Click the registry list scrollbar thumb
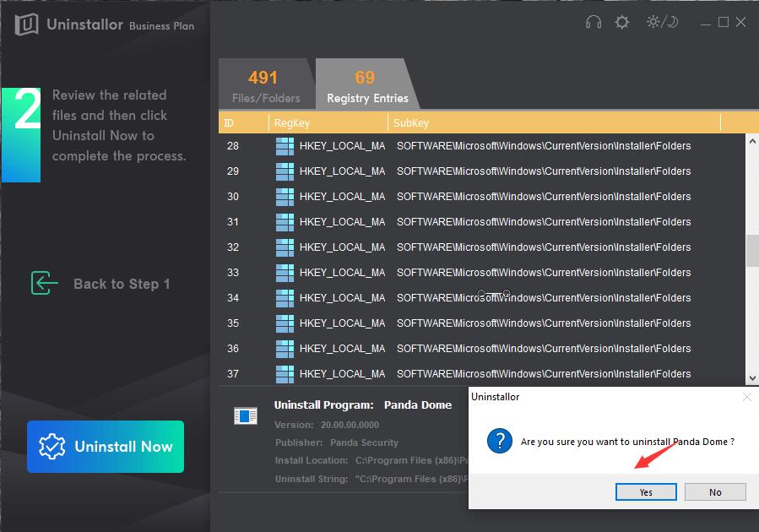 752,251
